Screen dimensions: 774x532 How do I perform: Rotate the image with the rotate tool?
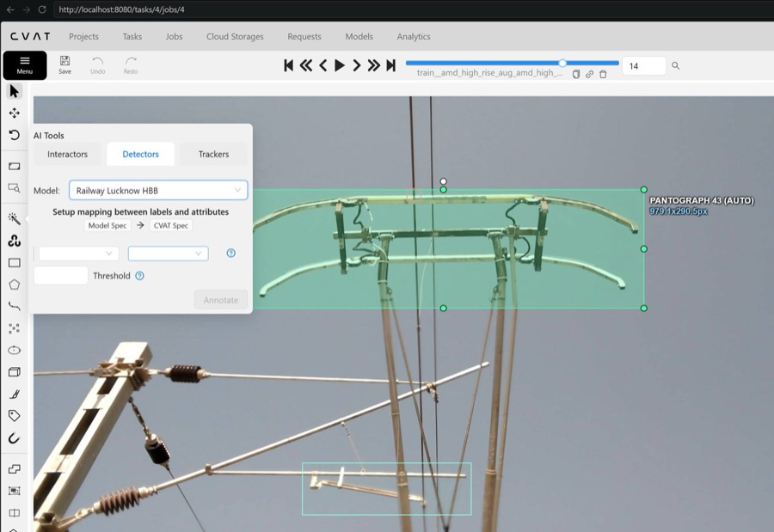(x=15, y=135)
